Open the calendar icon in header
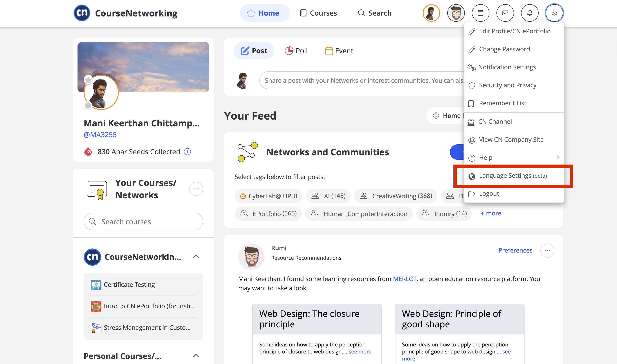 [x=480, y=13]
